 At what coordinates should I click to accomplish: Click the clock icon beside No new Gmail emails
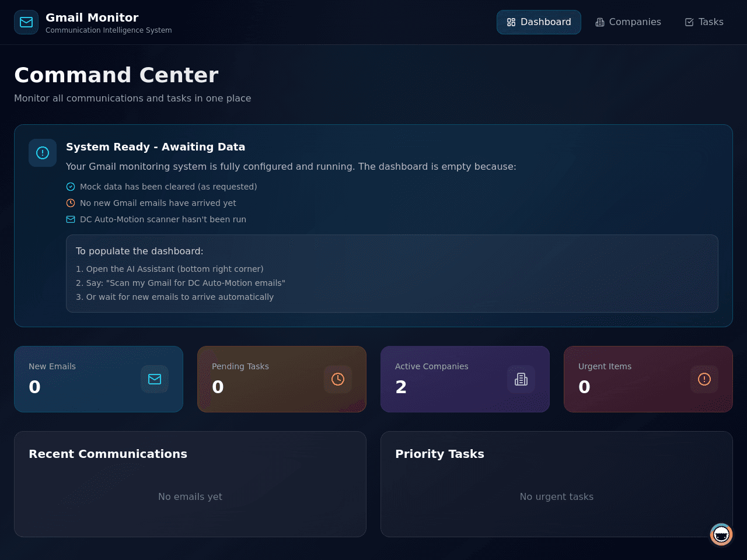click(71, 203)
